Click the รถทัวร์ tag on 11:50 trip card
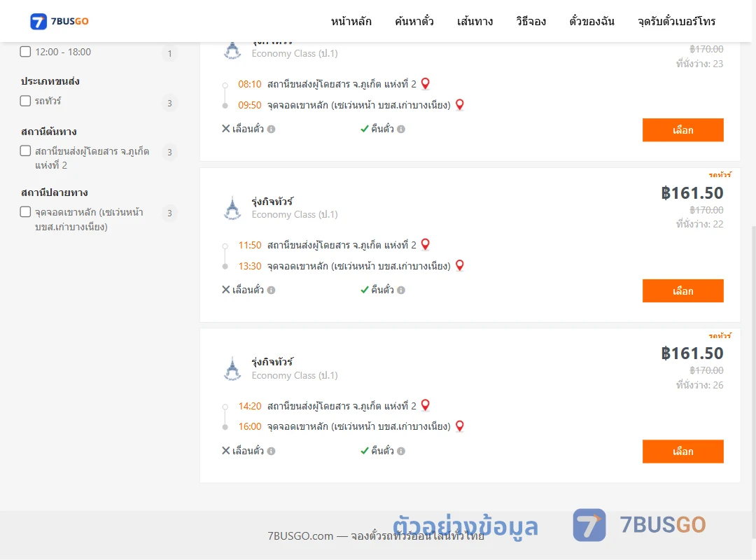The height and width of the screenshot is (560, 756). pos(720,174)
